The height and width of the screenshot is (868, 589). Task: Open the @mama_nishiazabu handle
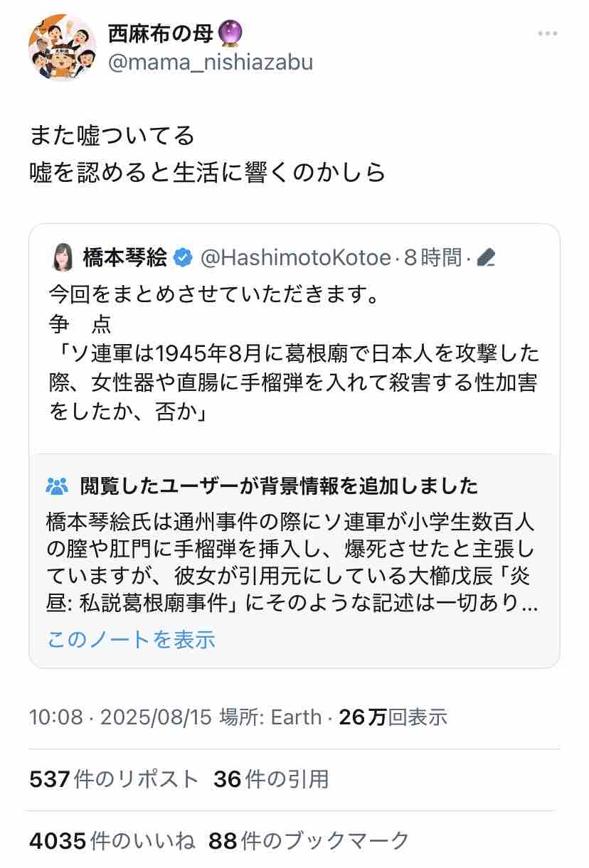(x=211, y=62)
